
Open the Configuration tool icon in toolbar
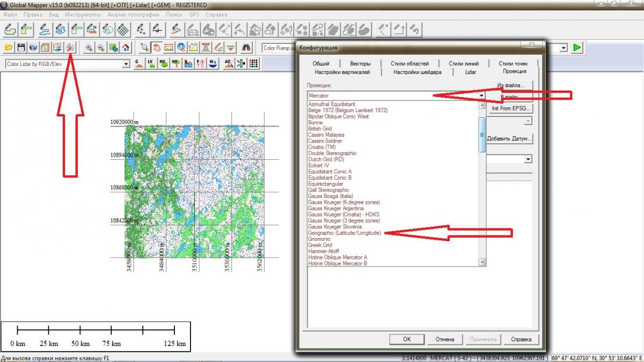(70, 48)
